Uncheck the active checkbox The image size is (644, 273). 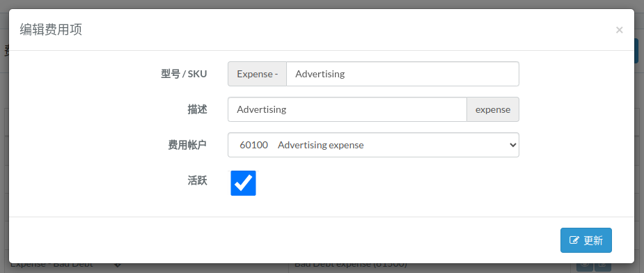coord(243,183)
